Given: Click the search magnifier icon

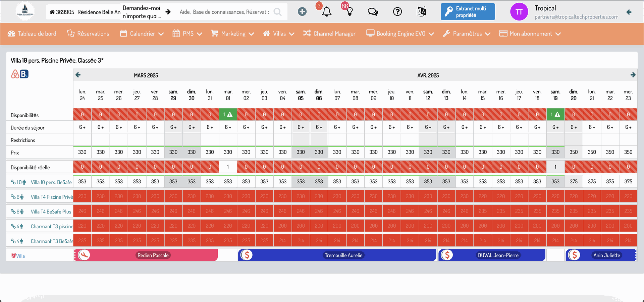Looking at the screenshot, I should click(277, 12).
